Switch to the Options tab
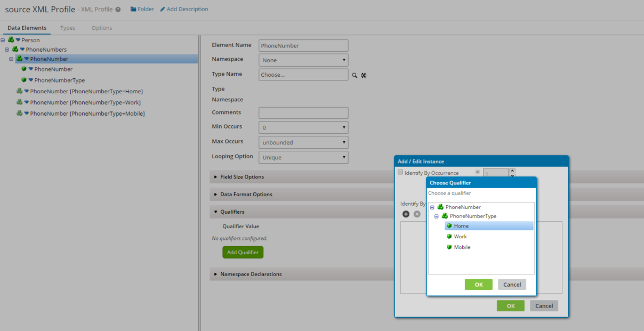The width and height of the screenshot is (644, 331). pyautogui.click(x=101, y=28)
